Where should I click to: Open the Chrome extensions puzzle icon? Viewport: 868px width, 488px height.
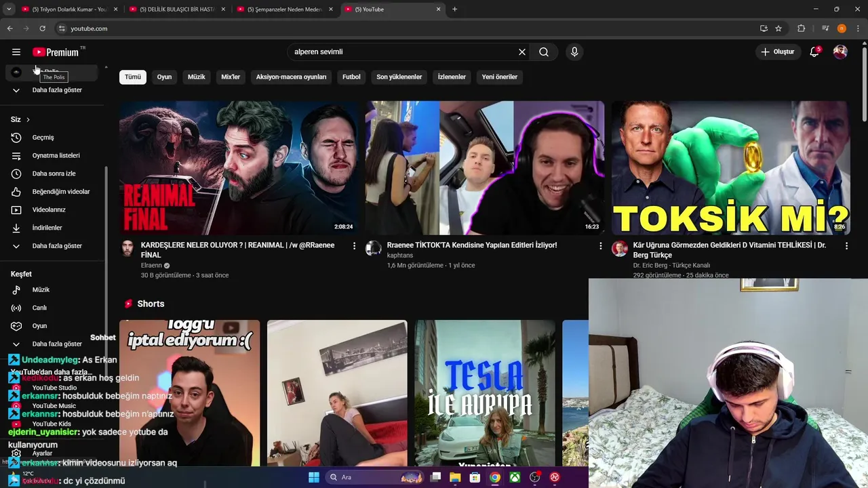(802, 28)
